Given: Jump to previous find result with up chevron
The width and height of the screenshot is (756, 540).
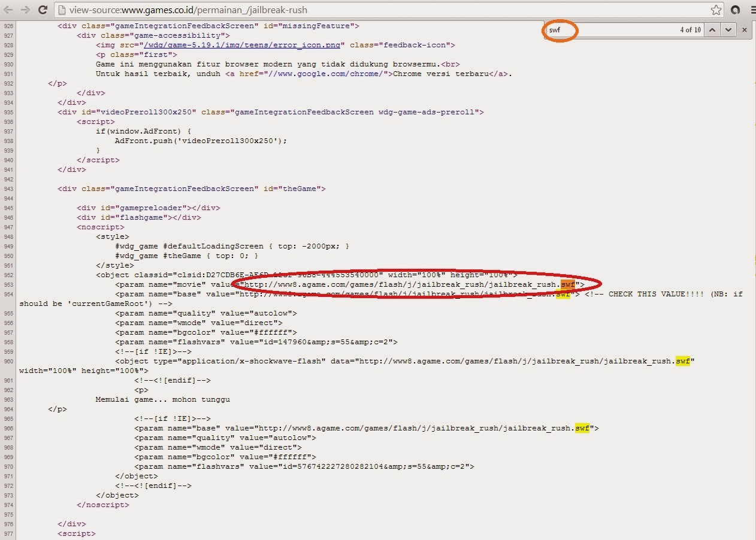Looking at the screenshot, I should click(x=712, y=29).
